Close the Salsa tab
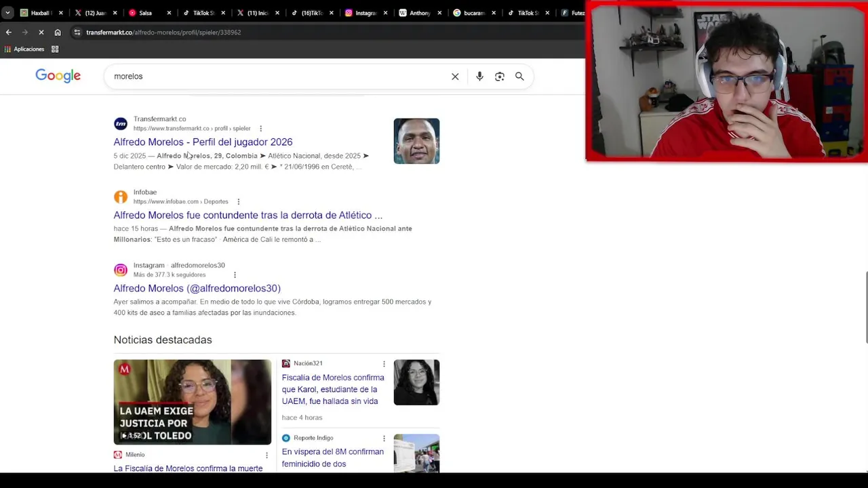Image resolution: width=868 pixels, height=488 pixels. tap(169, 13)
